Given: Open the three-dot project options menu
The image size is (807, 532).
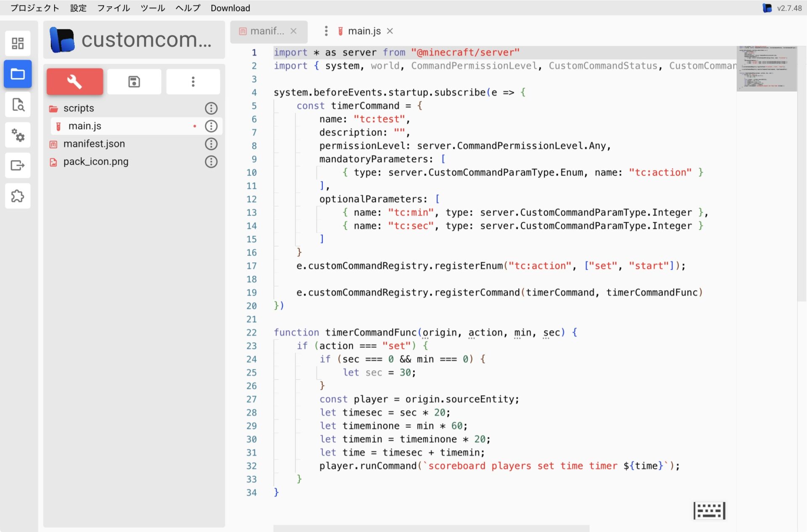Looking at the screenshot, I should [193, 82].
